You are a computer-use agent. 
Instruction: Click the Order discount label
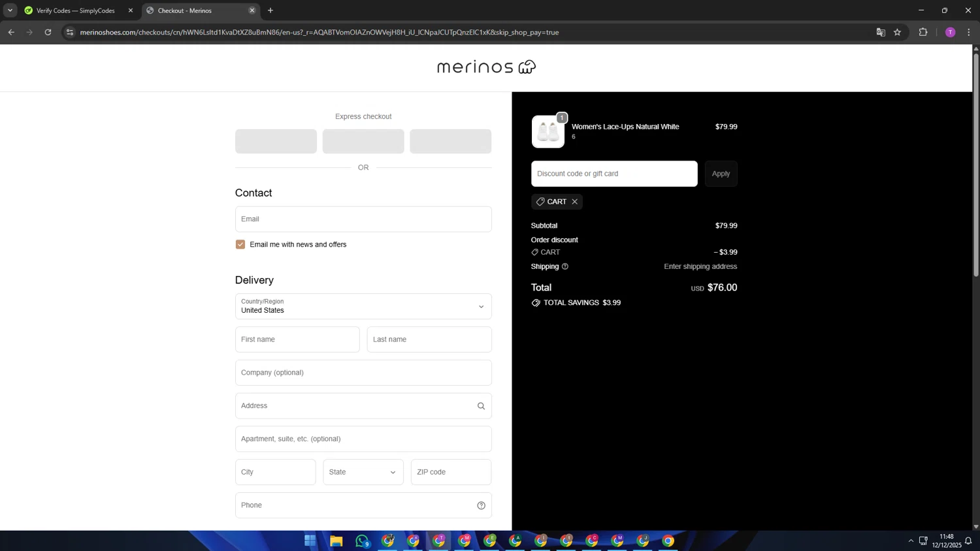[x=555, y=240]
